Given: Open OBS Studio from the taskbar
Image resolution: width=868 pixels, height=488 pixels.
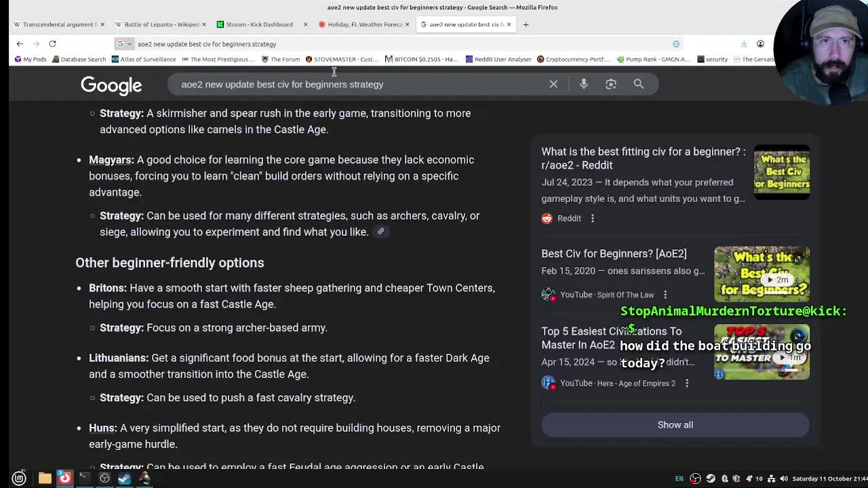Looking at the screenshot, I should tap(104, 479).
